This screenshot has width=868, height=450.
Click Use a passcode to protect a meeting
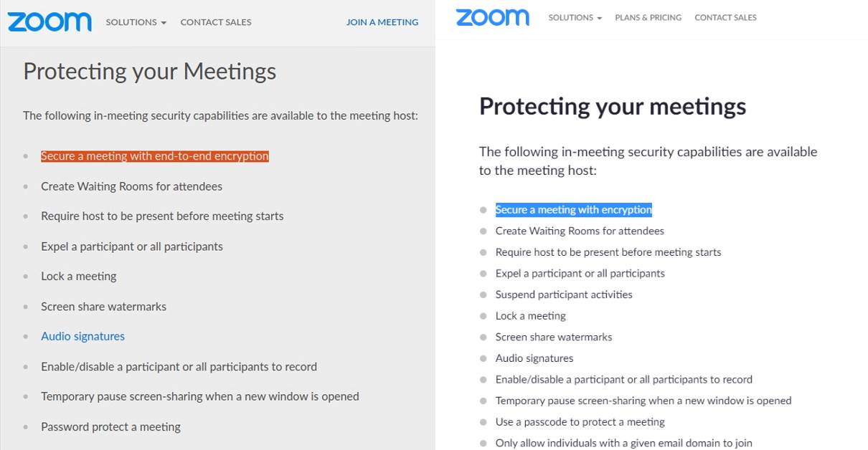click(580, 422)
